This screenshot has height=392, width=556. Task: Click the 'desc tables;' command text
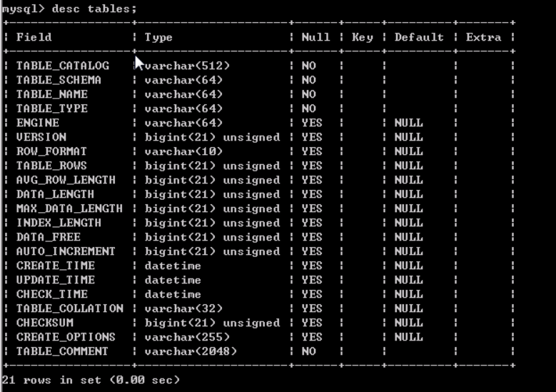(94, 9)
